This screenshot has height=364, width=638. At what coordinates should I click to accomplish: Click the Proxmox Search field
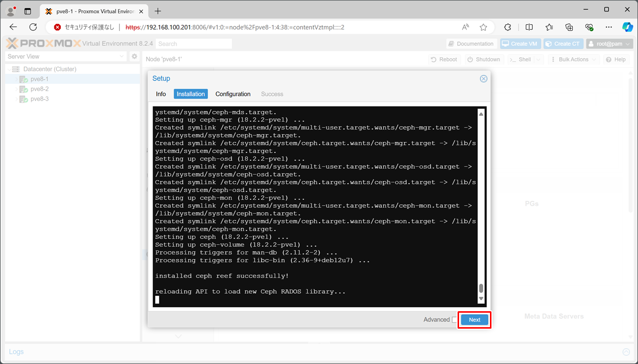click(193, 44)
